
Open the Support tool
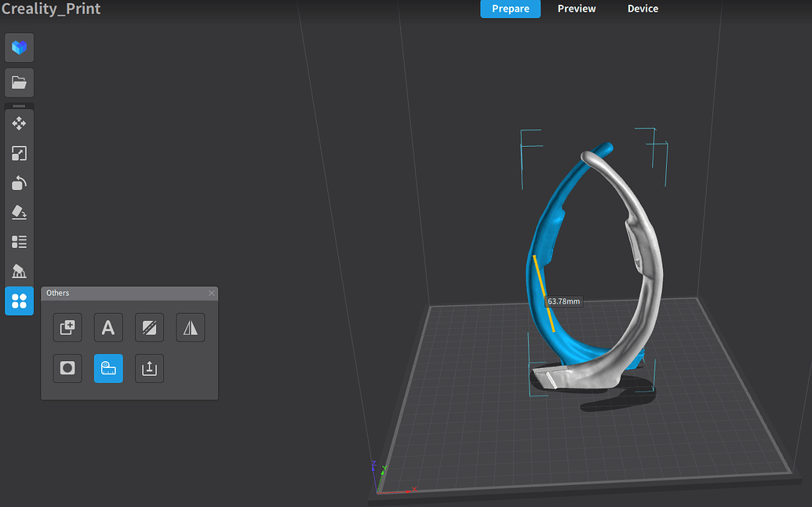(x=19, y=272)
